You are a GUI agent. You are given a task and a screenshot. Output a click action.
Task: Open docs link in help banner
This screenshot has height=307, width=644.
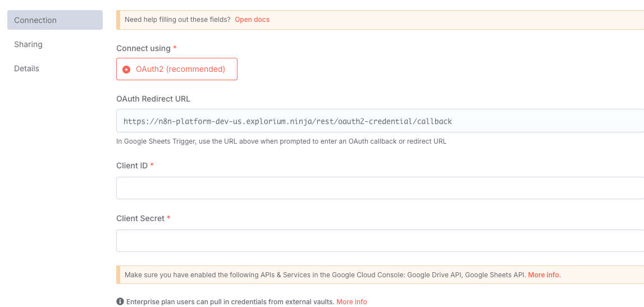[x=252, y=19]
